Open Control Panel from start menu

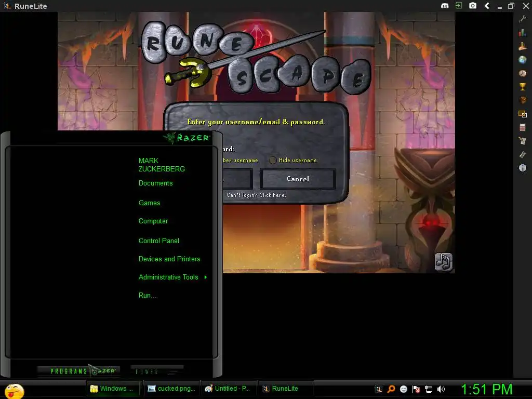[x=159, y=241]
